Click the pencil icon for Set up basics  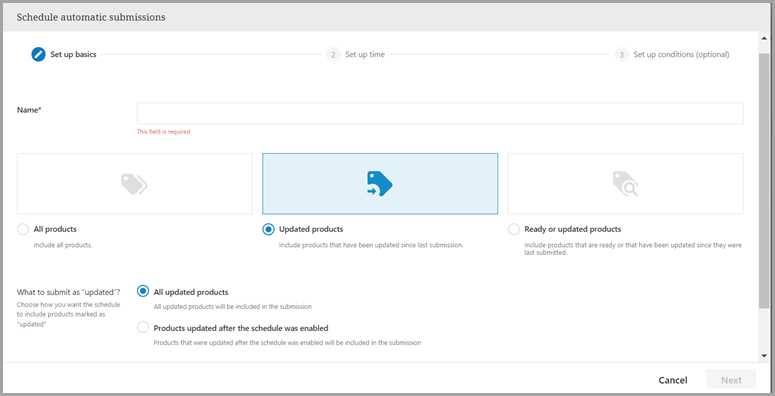(x=38, y=54)
